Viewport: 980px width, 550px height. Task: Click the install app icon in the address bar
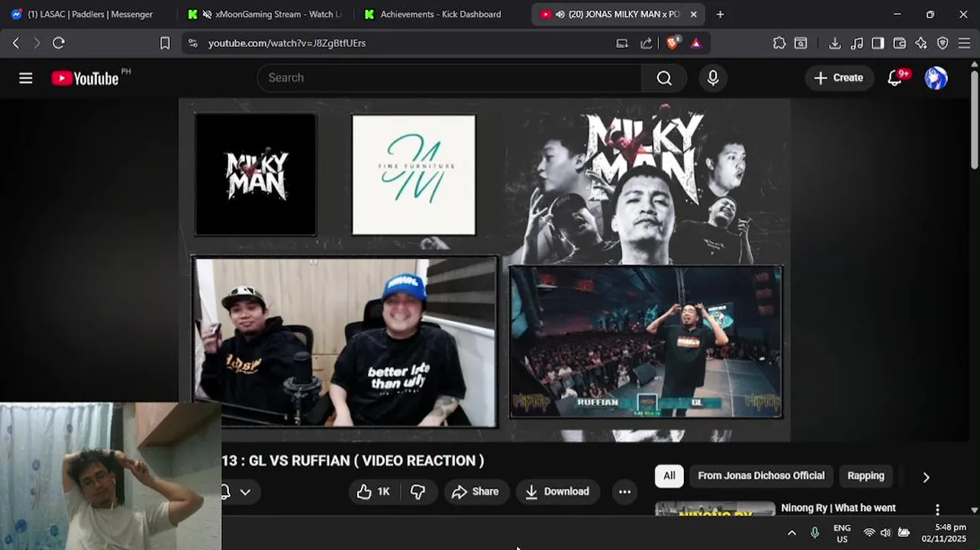pos(622,43)
